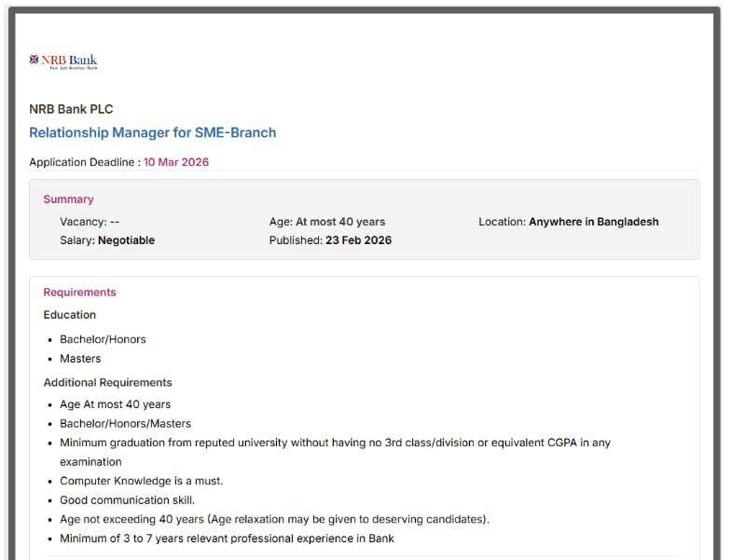
Task: Click the 10 Mar 2026 deadline date
Action: coord(175,162)
